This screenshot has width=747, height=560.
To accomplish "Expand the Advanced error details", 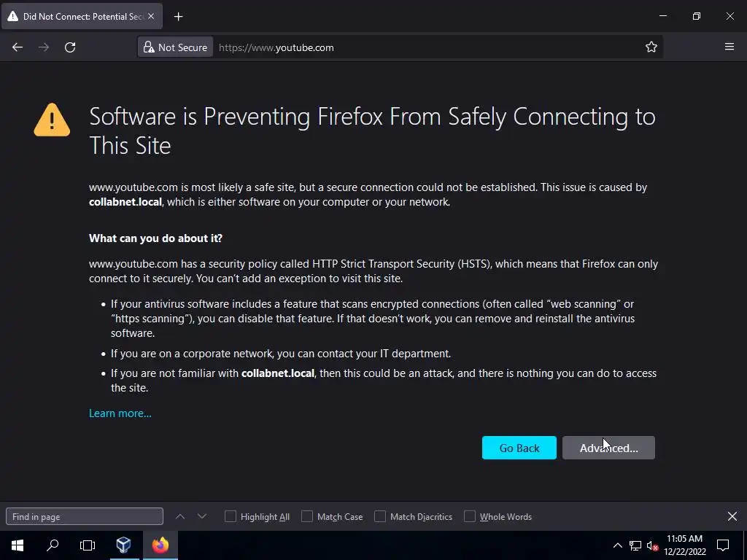I will pos(608,448).
